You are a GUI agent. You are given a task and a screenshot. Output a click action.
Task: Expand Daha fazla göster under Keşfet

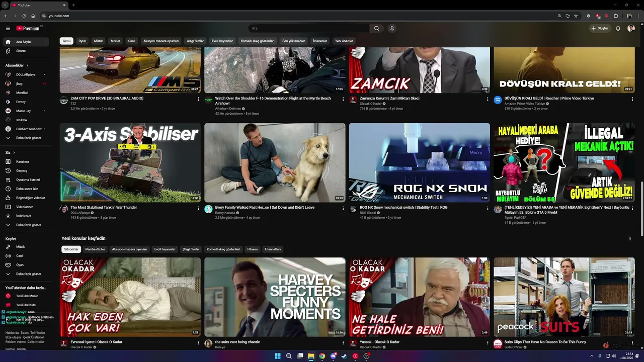(25, 274)
